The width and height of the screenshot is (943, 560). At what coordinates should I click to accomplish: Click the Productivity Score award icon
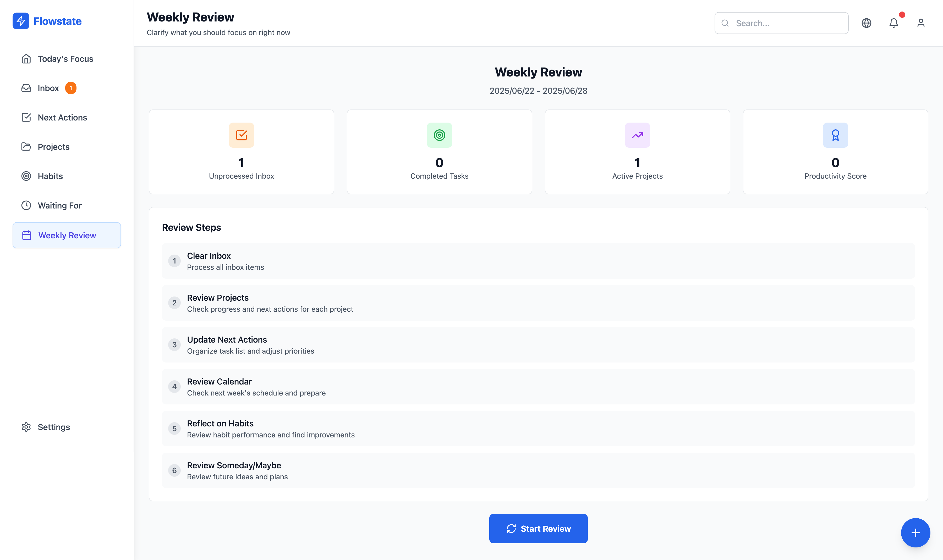pyautogui.click(x=835, y=135)
